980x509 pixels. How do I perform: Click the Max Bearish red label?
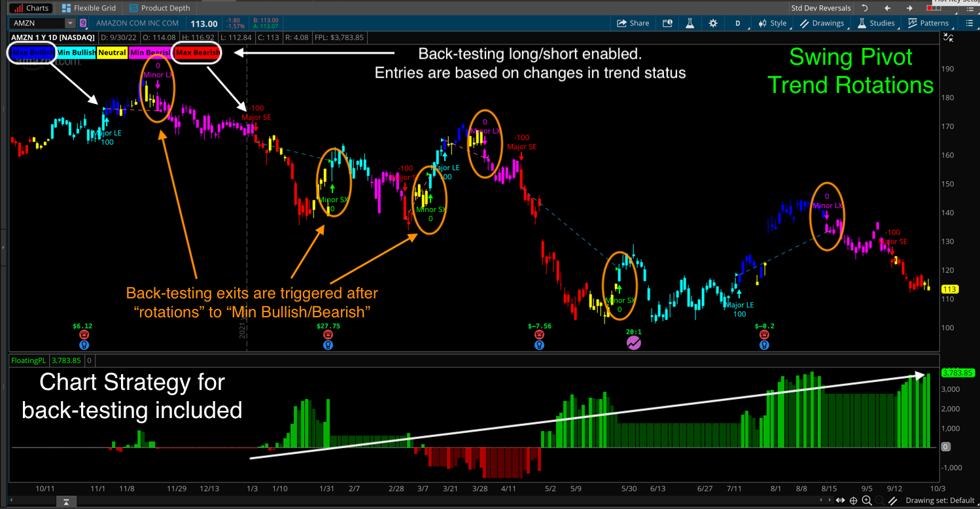[x=198, y=52]
